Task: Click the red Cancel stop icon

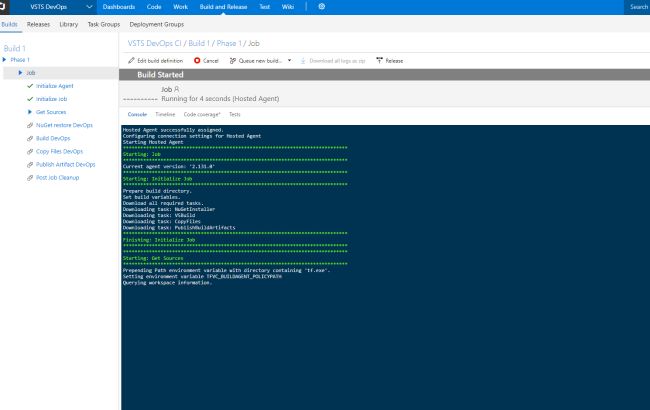Action: coord(197,61)
